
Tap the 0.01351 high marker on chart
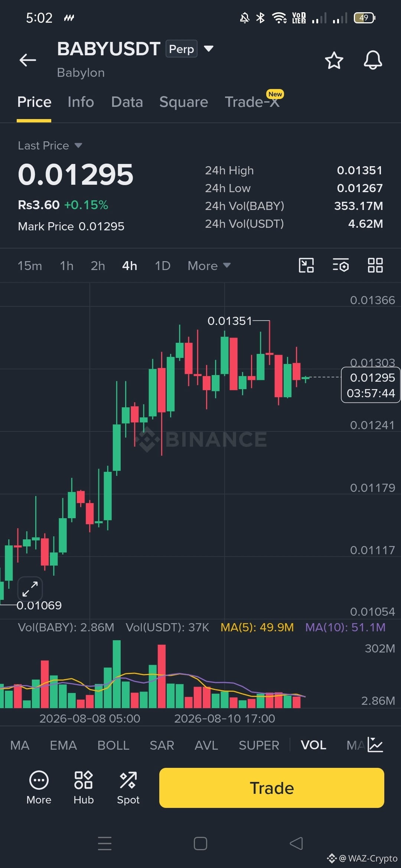(230, 320)
